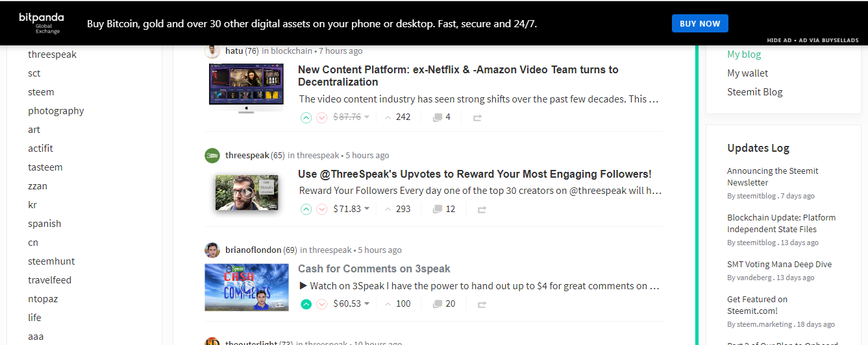Open Get Featured on Steemit.com! update
Image resolution: width=868 pixels, height=345 pixels.
(757, 305)
